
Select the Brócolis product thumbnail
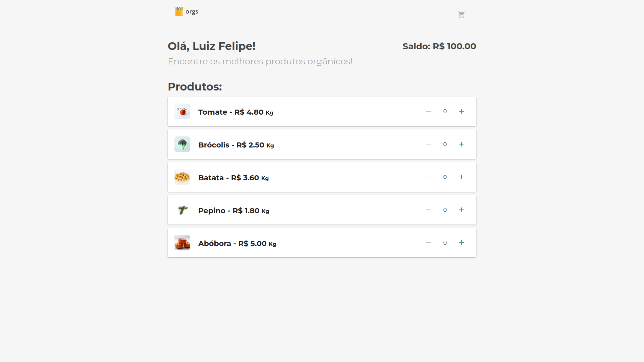click(182, 144)
